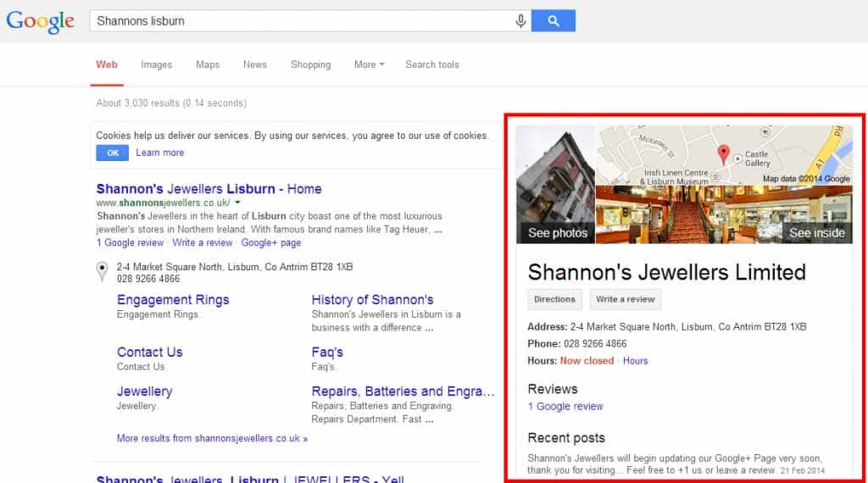Click the Write a review button
The image size is (868, 483).
625,299
